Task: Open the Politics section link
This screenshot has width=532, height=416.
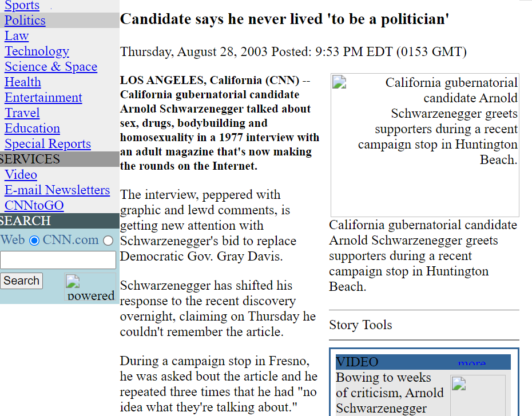Action: click(x=25, y=21)
